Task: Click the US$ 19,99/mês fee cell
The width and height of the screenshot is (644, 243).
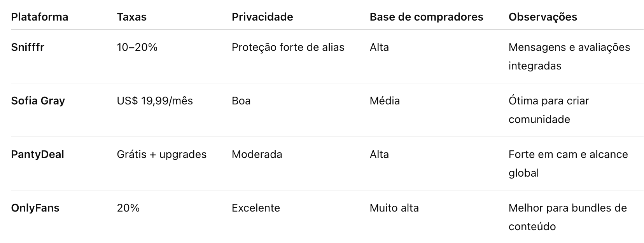Action: [x=155, y=101]
